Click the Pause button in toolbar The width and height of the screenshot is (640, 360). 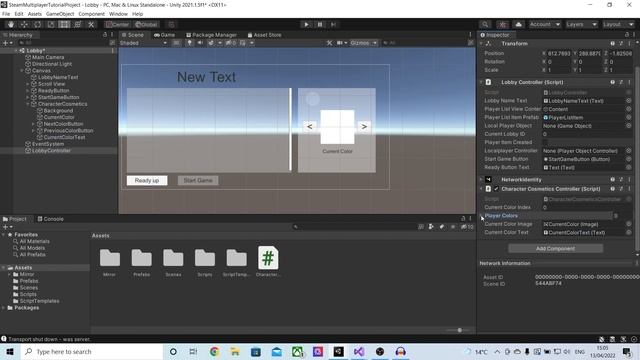point(320,24)
